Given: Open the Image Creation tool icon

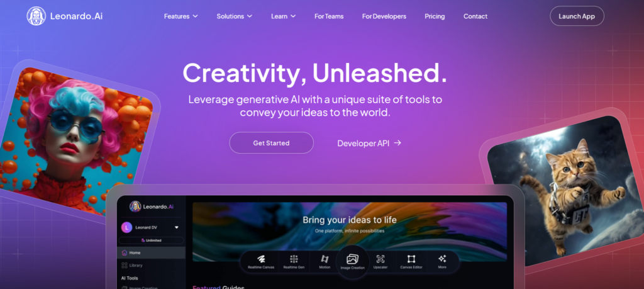Looking at the screenshot, I should click(x=352, y=259).
